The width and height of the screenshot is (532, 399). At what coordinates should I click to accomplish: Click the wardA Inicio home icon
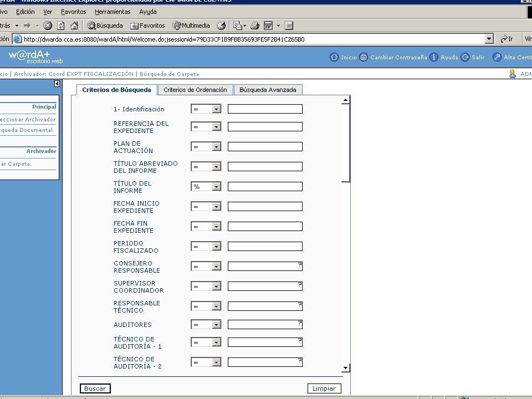point(334,57)
